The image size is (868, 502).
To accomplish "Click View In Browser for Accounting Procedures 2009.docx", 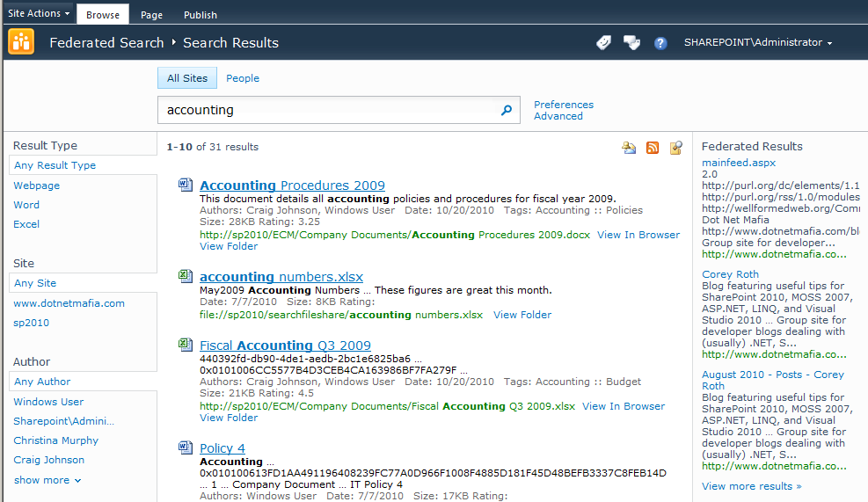I will tap(638, 235).
